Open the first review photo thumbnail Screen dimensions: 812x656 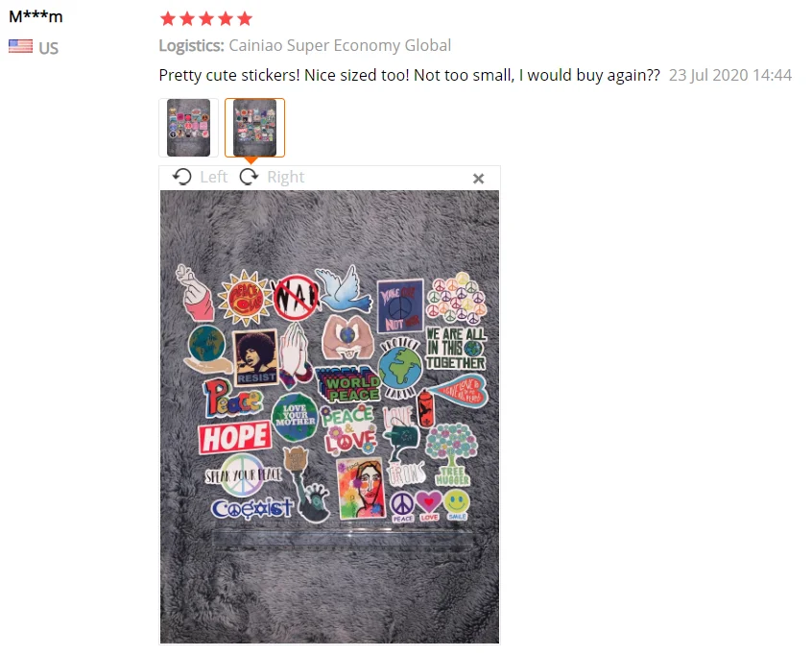[188, 128]
